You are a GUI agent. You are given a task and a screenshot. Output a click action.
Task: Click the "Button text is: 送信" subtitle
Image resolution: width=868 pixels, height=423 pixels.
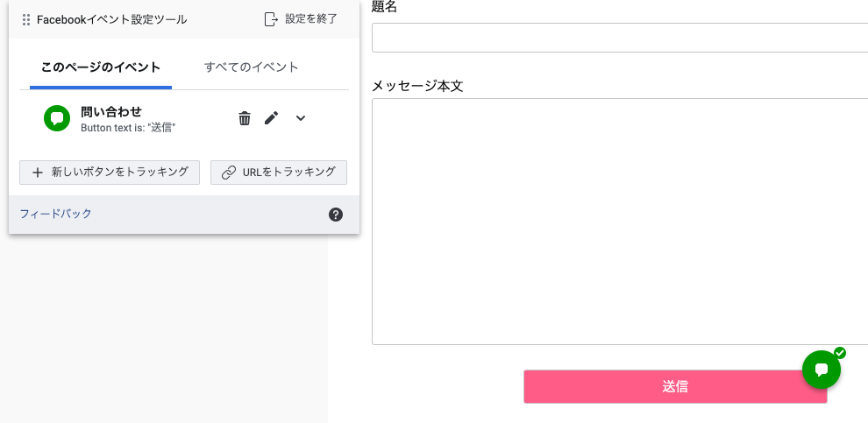[x=128, y=128]
